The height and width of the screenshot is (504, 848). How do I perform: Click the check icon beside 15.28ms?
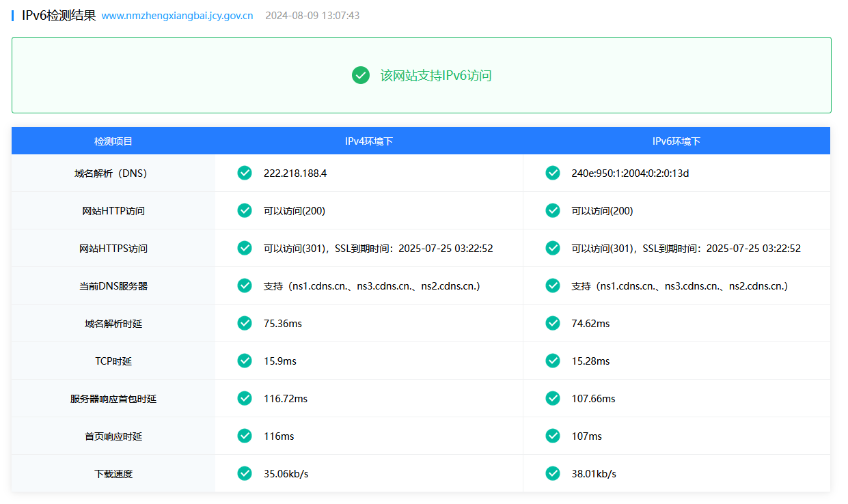click(553, 361)
